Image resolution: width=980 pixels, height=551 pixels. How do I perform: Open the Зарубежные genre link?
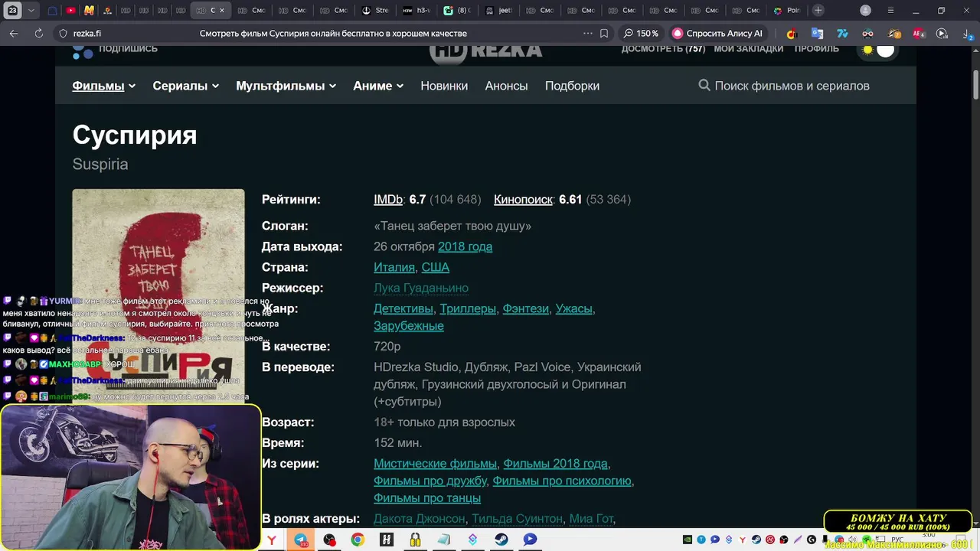409,326
